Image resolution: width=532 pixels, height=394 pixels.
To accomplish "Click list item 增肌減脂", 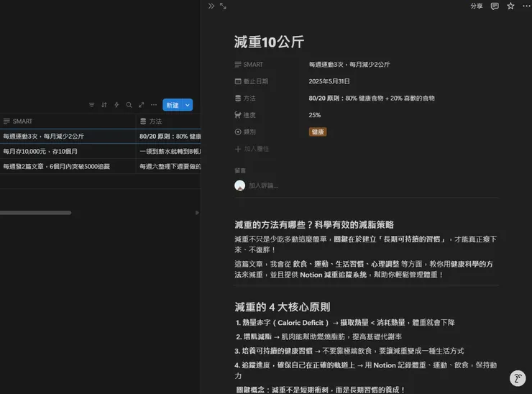I will [x=318, y=336].
